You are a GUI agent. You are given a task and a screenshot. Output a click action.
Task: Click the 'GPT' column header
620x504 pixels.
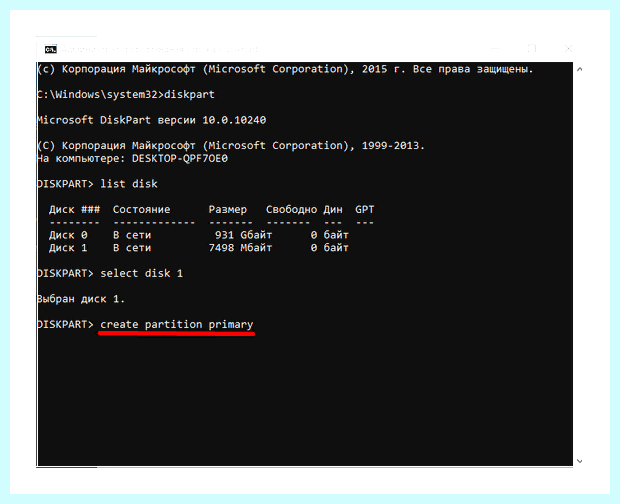[x=365, y=210]
